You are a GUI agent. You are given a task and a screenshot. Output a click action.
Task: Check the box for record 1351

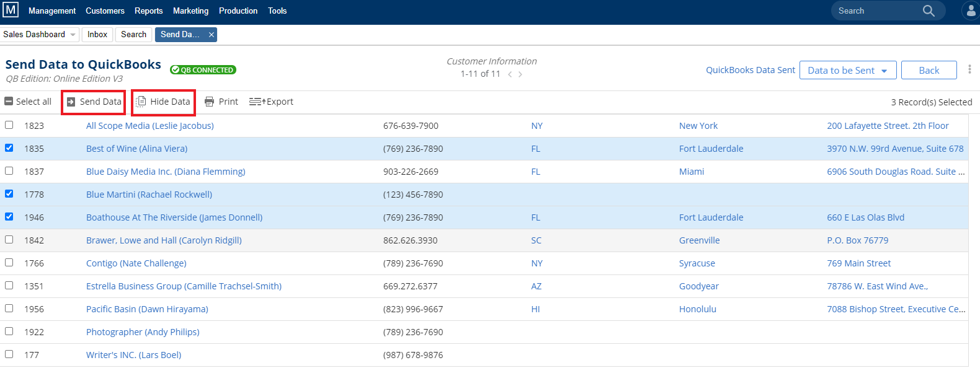[x=9, y=286]
